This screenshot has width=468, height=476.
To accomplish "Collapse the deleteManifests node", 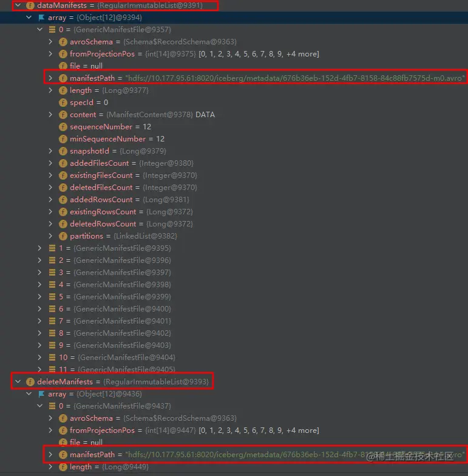I will (x=18, y=381).
